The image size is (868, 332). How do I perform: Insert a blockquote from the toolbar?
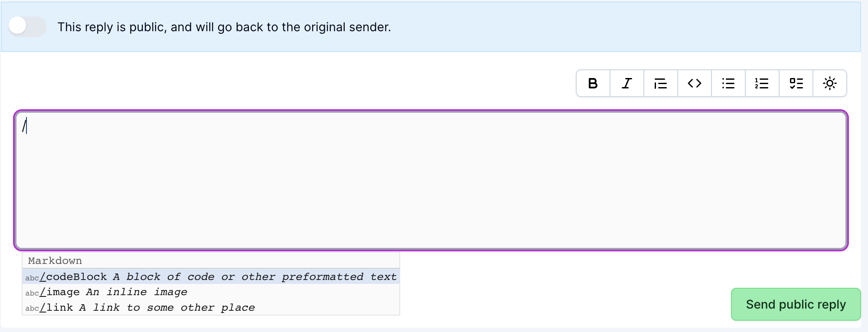point(661,83)
